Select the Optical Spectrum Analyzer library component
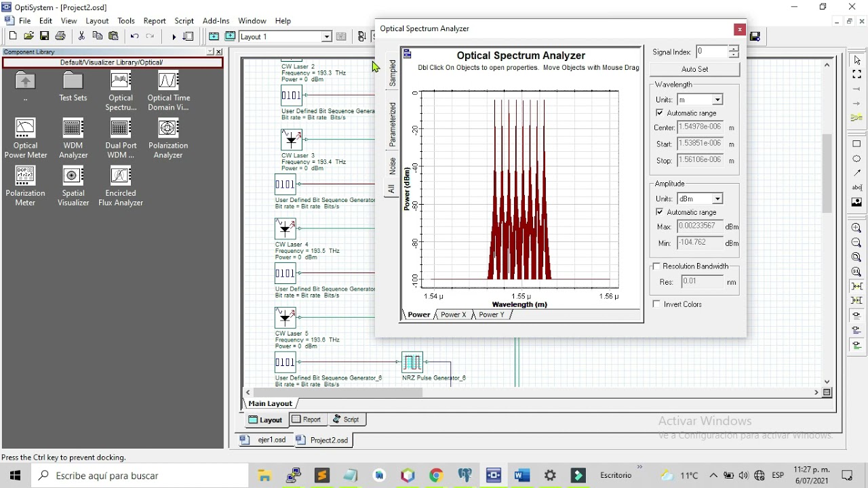 pos(121,91)
